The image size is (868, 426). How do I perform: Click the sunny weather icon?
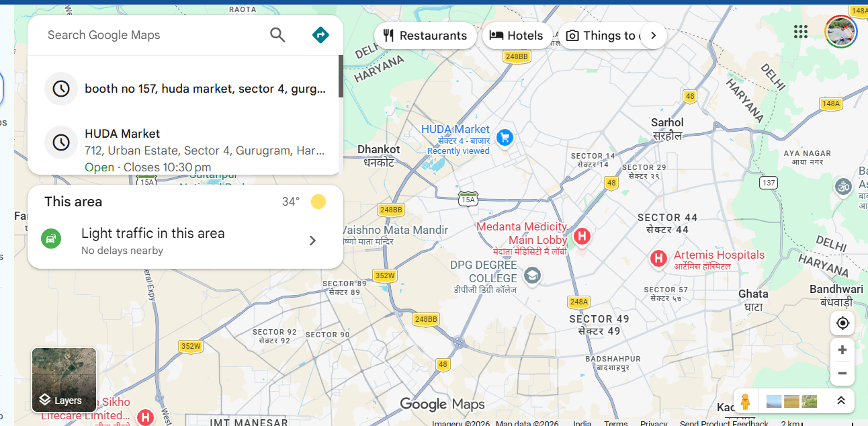coord(318,202)
